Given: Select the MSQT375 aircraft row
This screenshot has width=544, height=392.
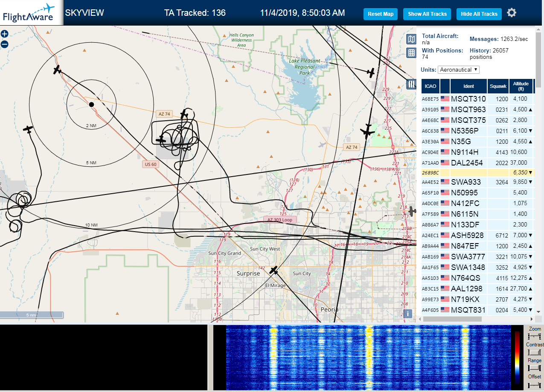Looking at the screenshot, I should click(477, 120).
